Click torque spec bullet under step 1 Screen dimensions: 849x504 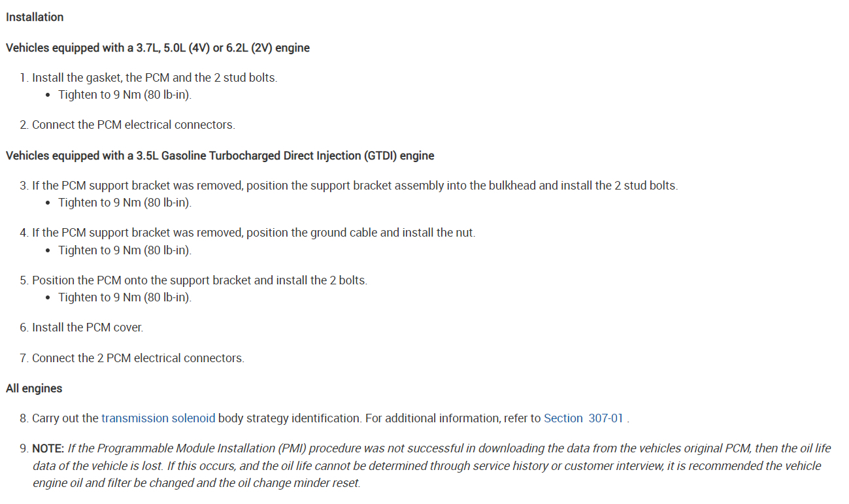(125, 95)
